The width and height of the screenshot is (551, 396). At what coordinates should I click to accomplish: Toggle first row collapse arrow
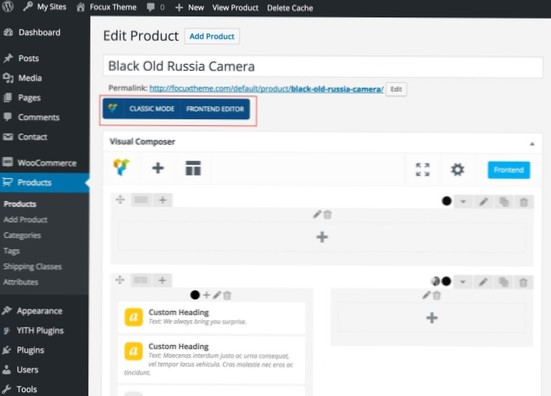tap(463, 202)
